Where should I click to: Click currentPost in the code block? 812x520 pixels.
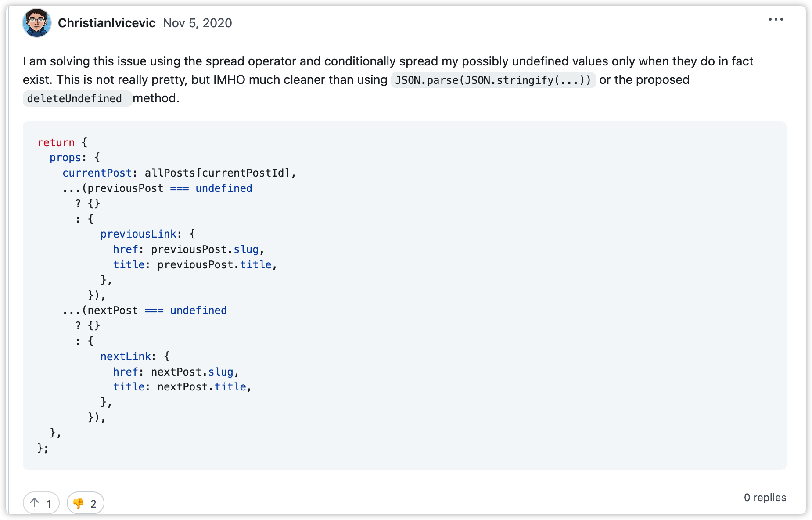[x=97, y=173]
